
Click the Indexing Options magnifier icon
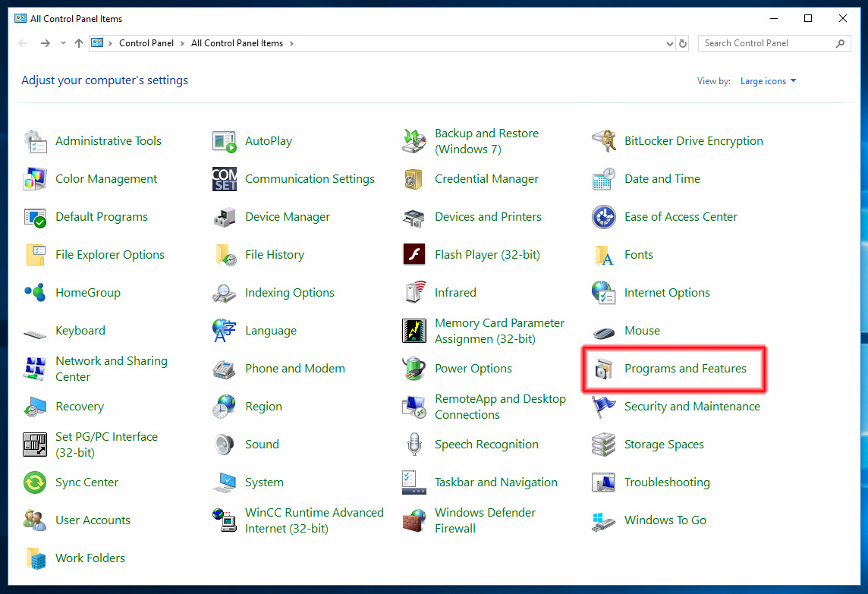tap(225, 293)
